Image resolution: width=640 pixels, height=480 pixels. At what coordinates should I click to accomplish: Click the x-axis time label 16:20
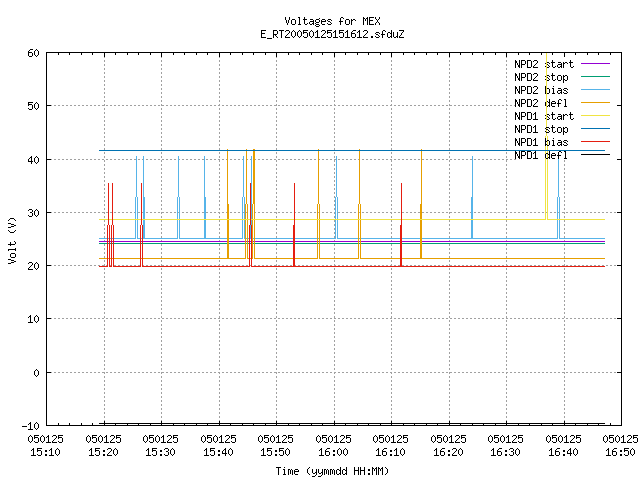tap(449, 452)
